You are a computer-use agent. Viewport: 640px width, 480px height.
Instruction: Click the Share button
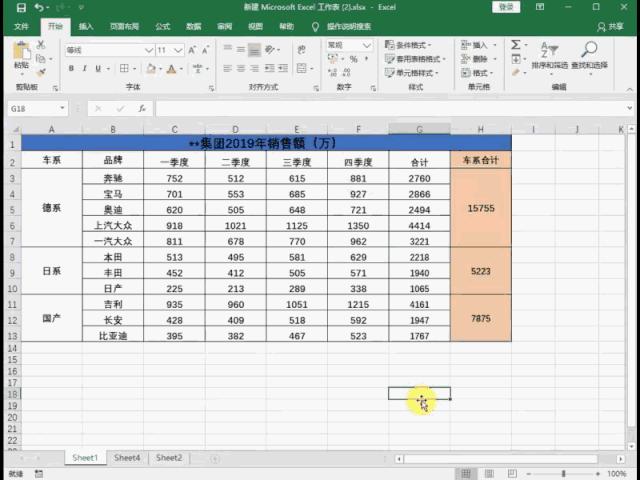coord(611,27)
